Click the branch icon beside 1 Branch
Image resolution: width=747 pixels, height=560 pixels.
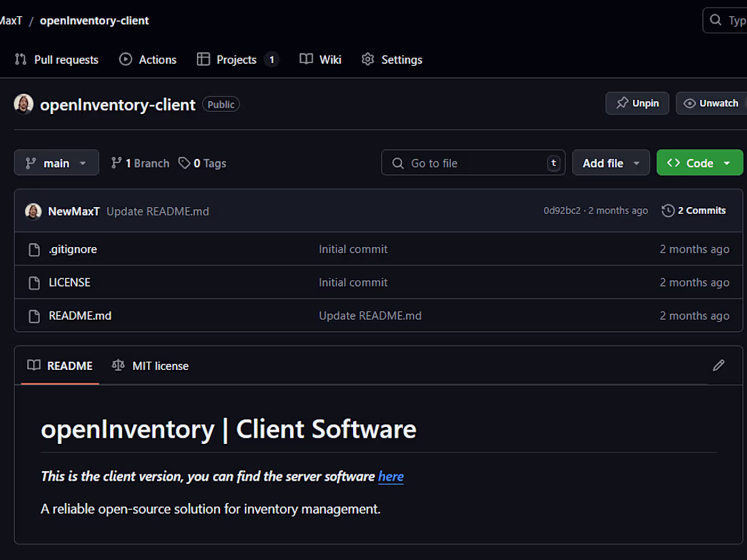[116, 163]
